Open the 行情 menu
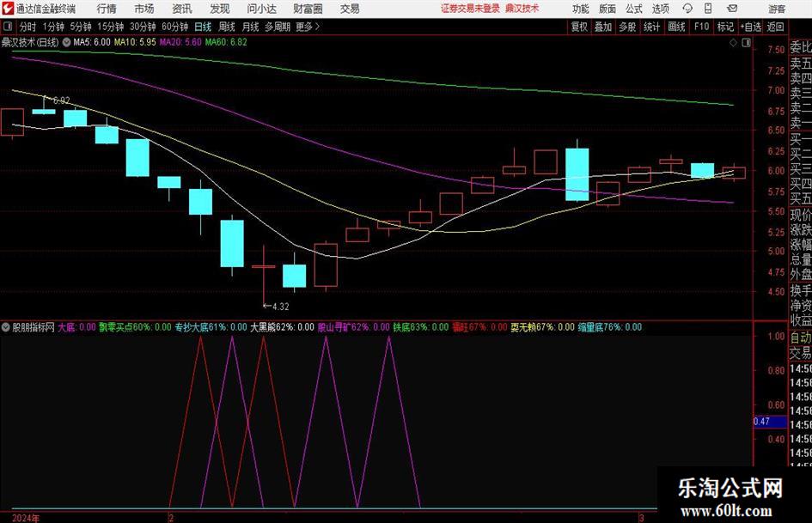Screen dimensions: 812x523 click(x=107, y=9)
